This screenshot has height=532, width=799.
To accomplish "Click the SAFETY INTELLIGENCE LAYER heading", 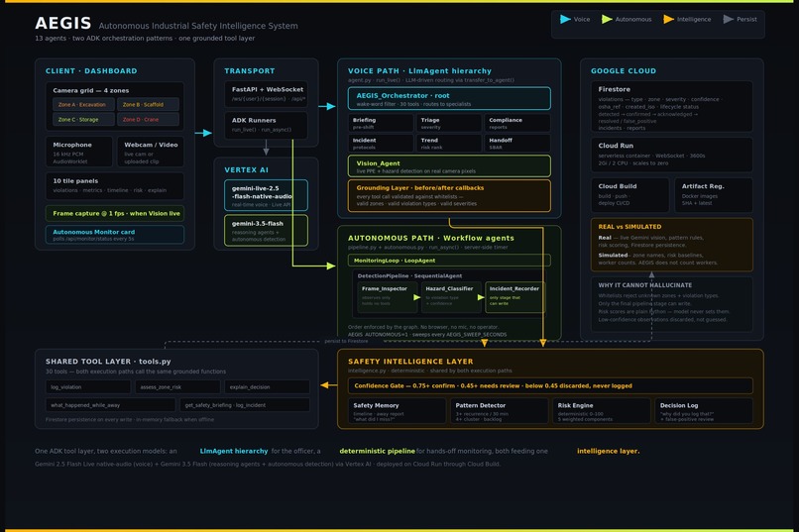I will 410,362.
